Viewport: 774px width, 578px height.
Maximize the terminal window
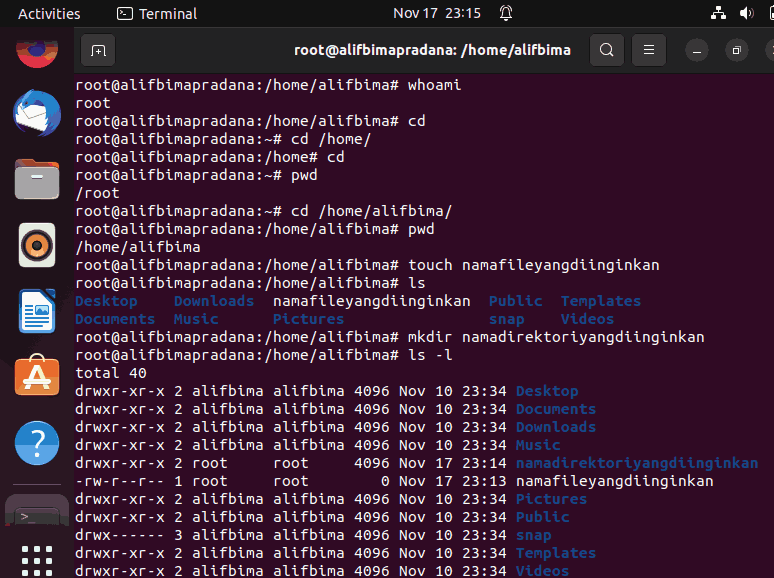point(736,50)
